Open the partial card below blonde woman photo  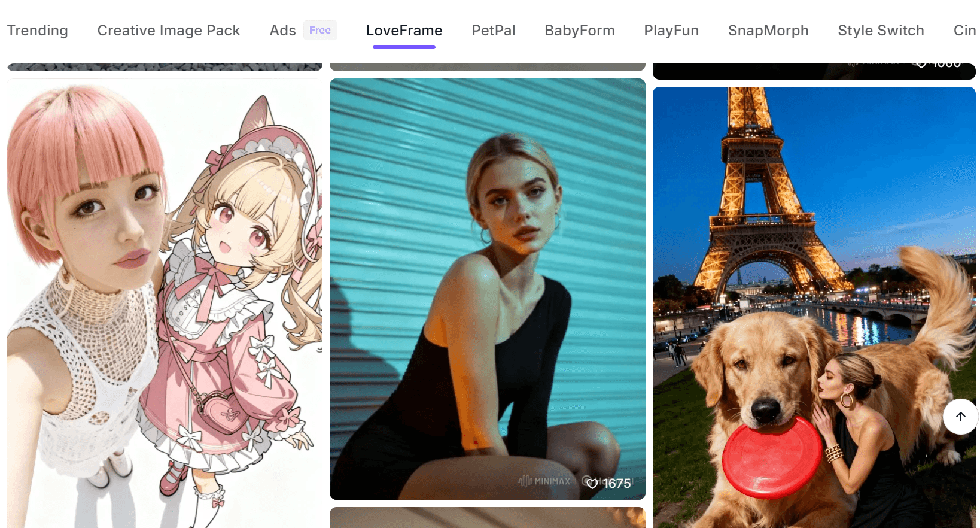pos(487,517)
